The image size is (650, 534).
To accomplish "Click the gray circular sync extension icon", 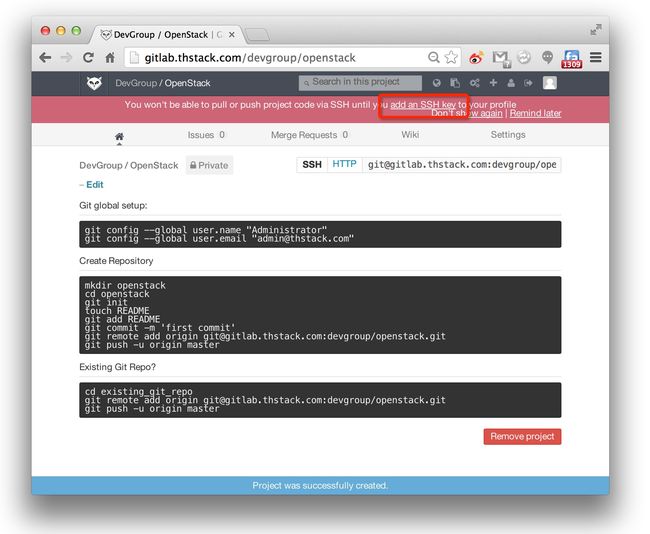I will point(524,57).
